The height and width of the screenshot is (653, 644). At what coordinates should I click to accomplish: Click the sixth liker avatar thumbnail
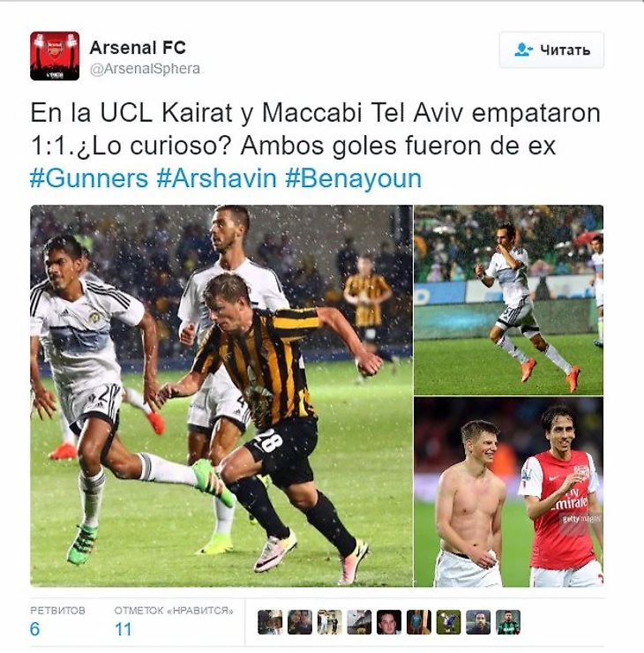point(419,622)
